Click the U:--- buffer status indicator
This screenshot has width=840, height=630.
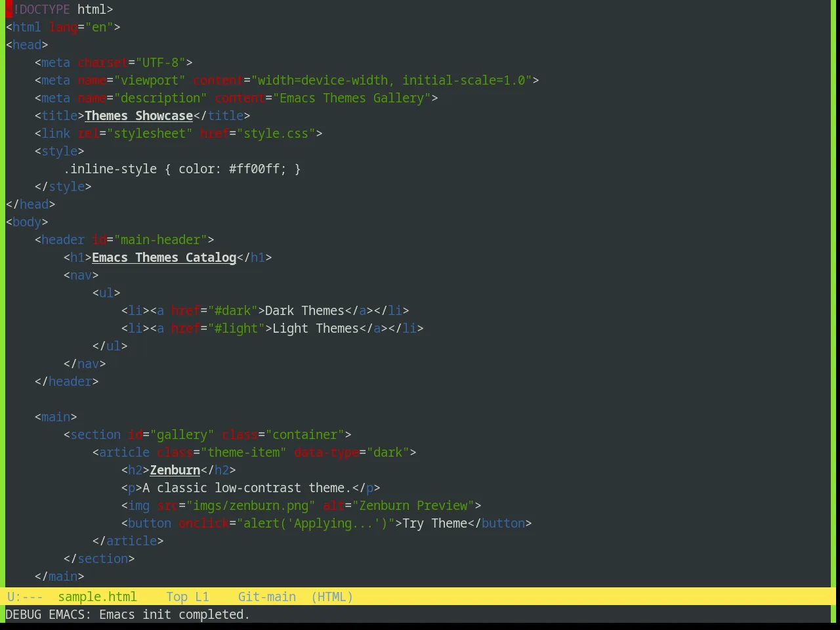25,597
